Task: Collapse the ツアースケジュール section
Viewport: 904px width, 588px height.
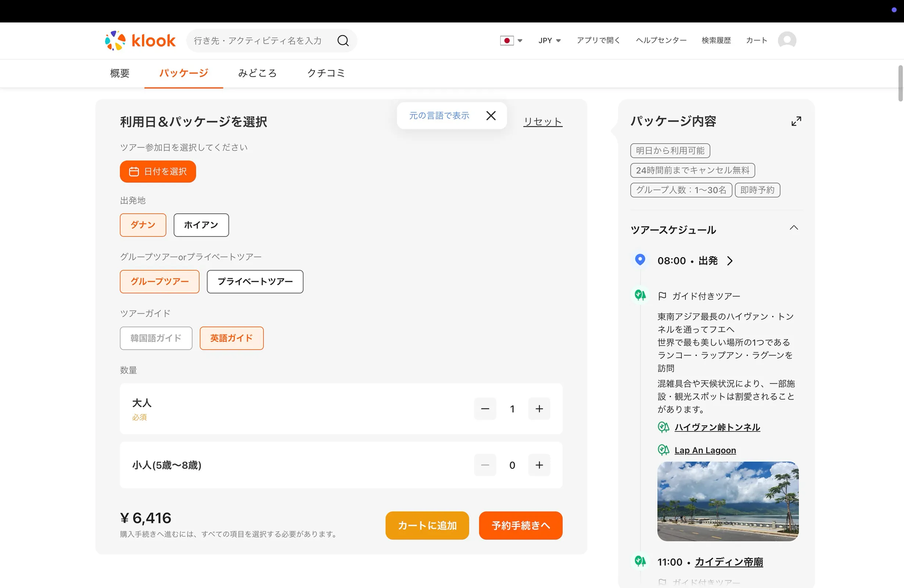Action: pos(793,228)
